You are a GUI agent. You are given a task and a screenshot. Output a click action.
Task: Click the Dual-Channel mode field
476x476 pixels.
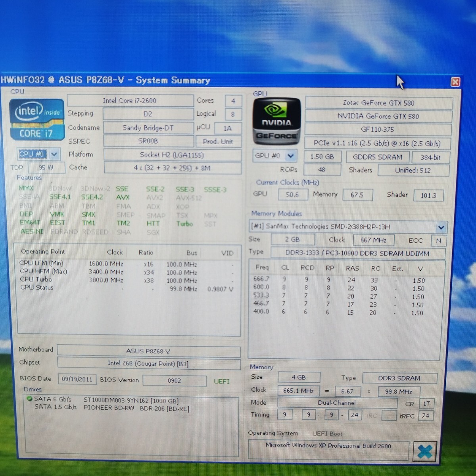coord(337,403)
